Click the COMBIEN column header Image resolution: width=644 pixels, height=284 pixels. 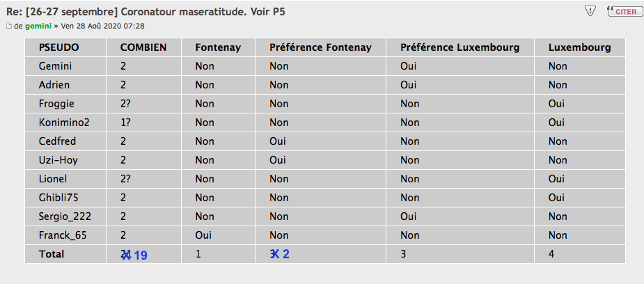click(143, 47)
